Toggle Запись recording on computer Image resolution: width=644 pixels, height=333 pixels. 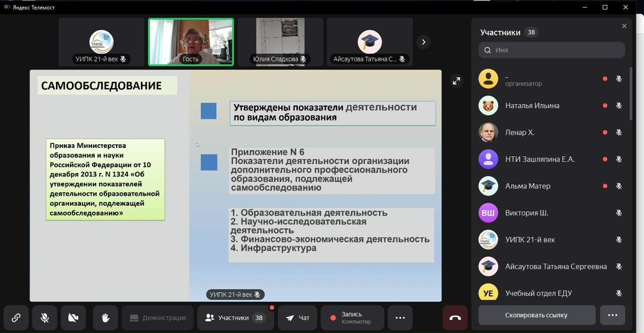pos(352,318)
